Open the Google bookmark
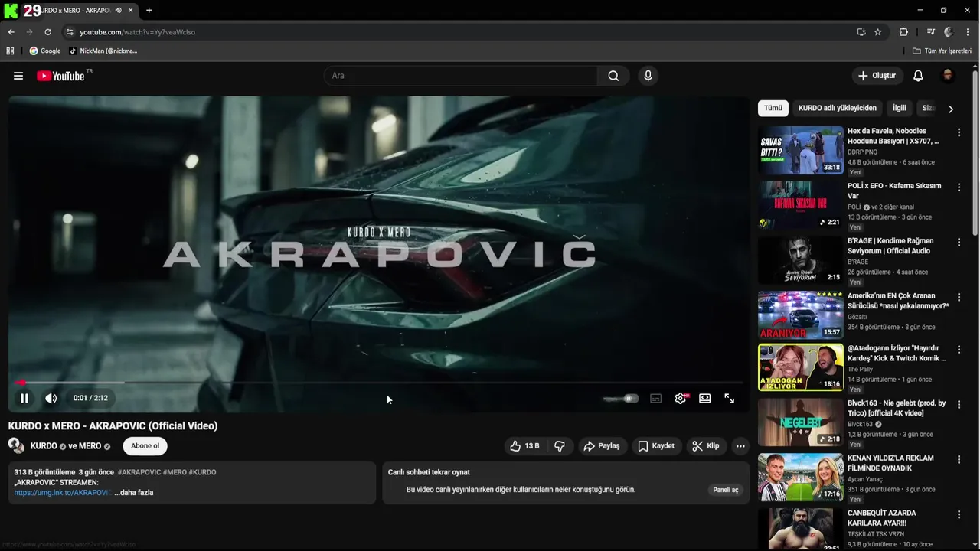This screenshot has height=551, width=980. pos(45,51)
